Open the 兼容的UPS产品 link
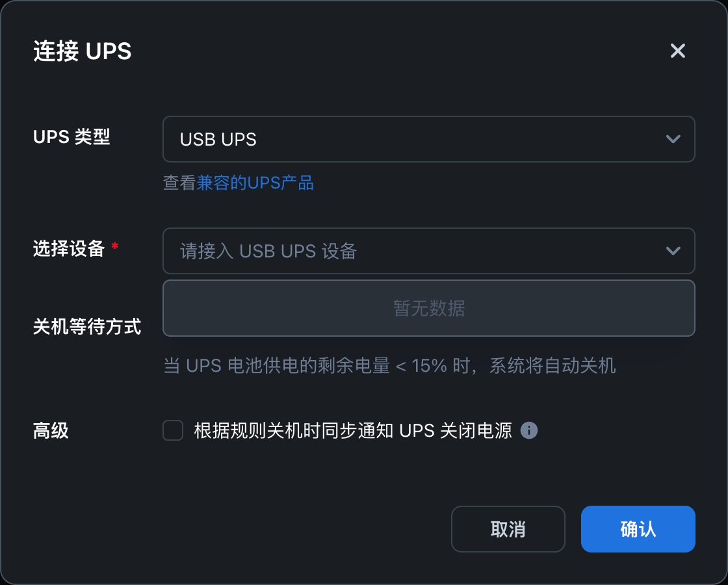This screenshot has height=585, width=728. click(255, 183)
